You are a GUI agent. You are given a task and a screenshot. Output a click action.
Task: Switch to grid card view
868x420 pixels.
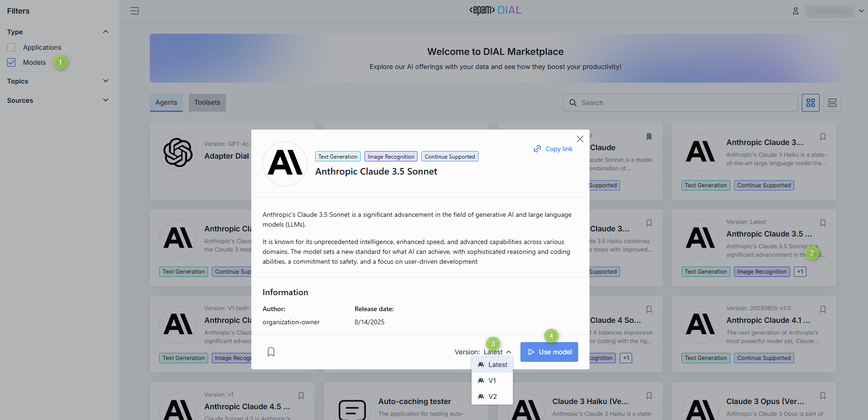811,103
